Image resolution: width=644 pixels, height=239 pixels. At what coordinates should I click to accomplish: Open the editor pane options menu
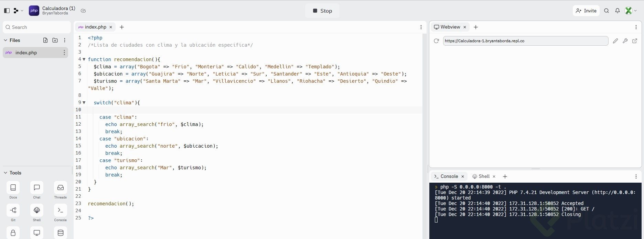421,27
